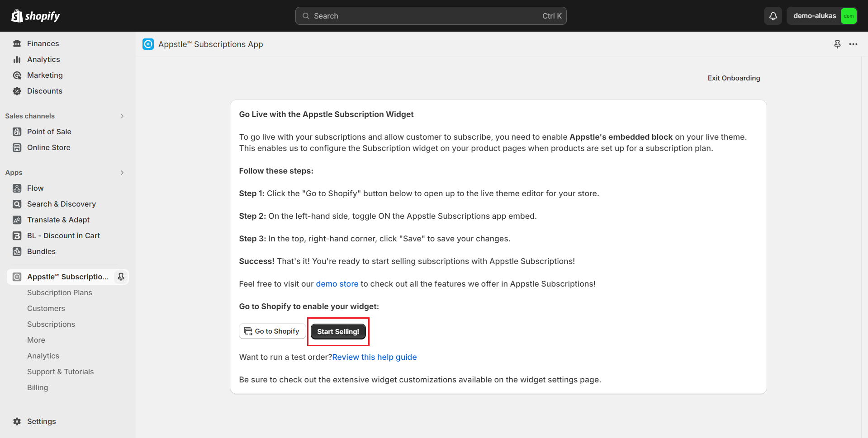Viewport: 868px width, 438px height.
Task: Open Subscription Plans submenu item
Action: [59, 292]
